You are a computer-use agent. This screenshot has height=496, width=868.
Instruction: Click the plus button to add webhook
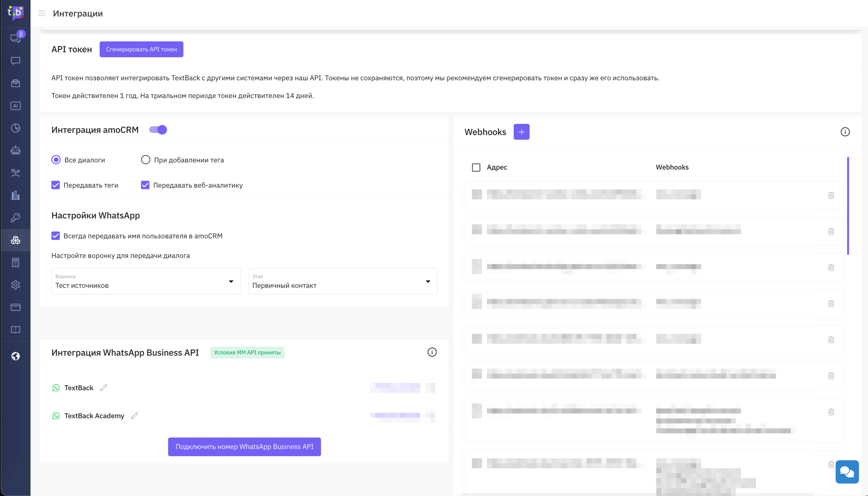coord(521,132)
